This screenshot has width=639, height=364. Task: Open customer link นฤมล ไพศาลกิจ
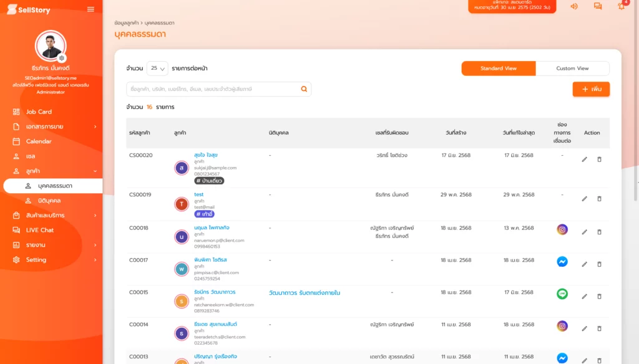click(212, 228)
